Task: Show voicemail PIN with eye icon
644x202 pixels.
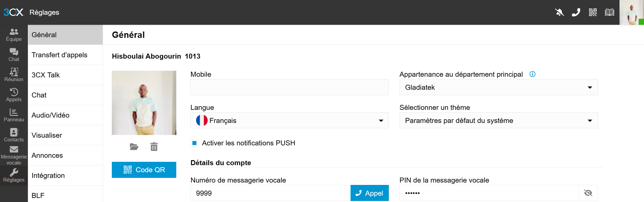Action: (x=588, y=193)
